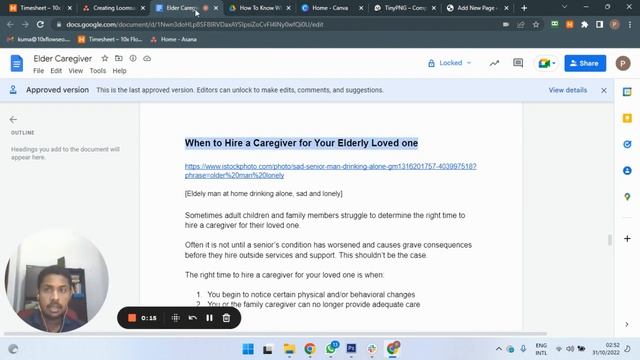Pause the screen recording
The height and width of the screenshot is (360, 640).
pyautogui.click(x=209, y=318)
